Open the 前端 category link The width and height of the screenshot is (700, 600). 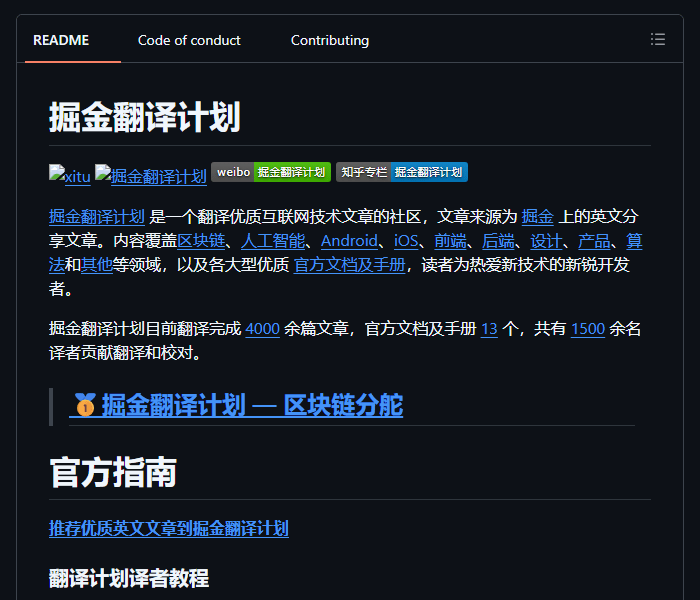(x=450, y=241)
